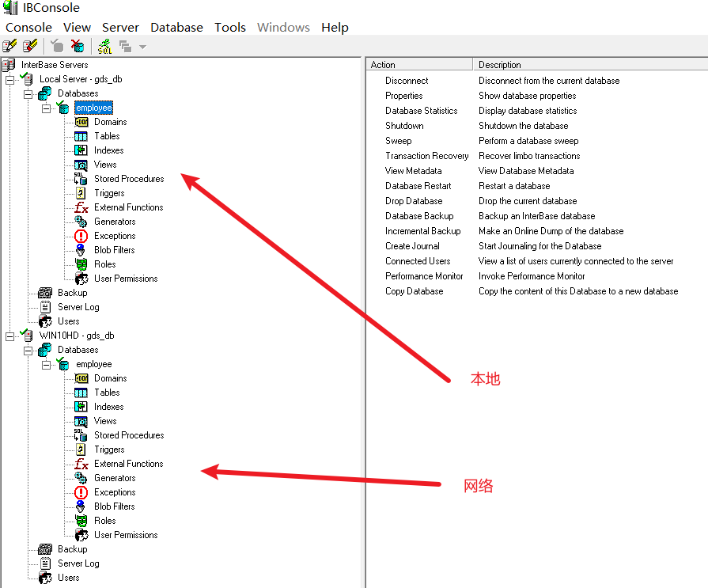Viewport: 708px width, 588px height.
Task: Click Users icon under Local Server
Action: point(45,321)
